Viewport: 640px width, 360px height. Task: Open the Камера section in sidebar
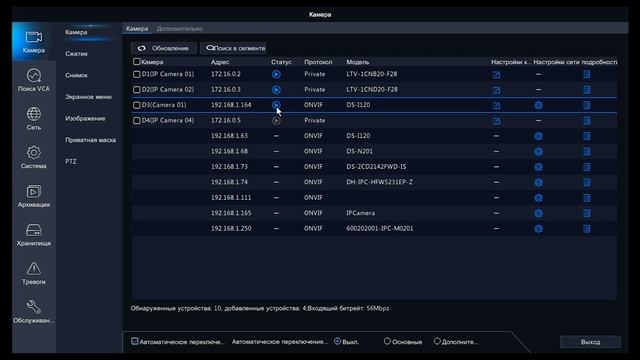33,42
